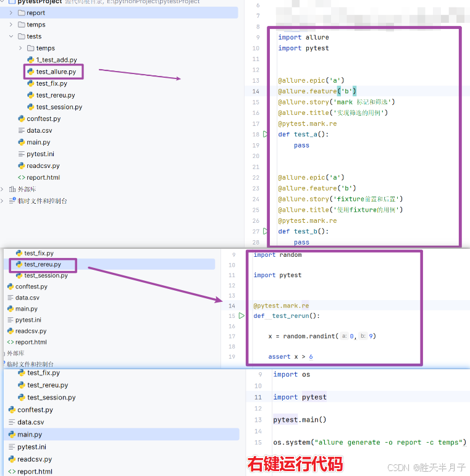The height and width of the screenshot is (476, 470).
Task: Run test_b via its green gutter arrow
Action: coord(265,232)
